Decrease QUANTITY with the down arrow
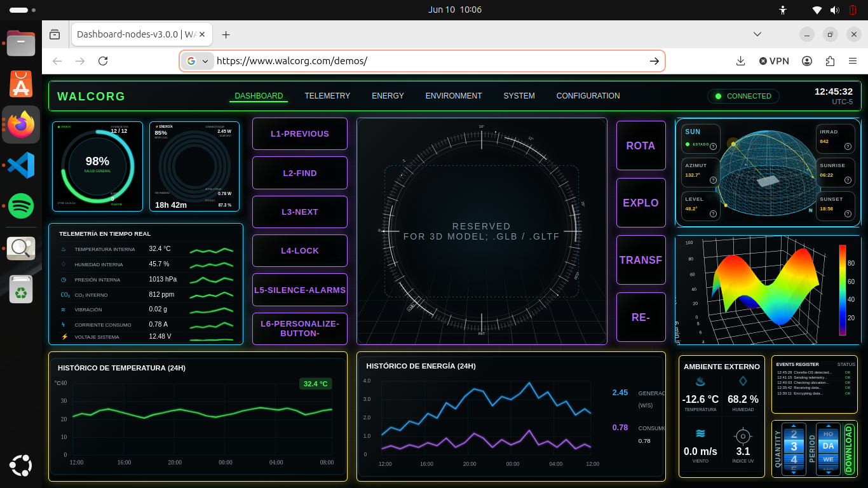The width and height of the screenshot is (868, 488). [x=794, y=471]
